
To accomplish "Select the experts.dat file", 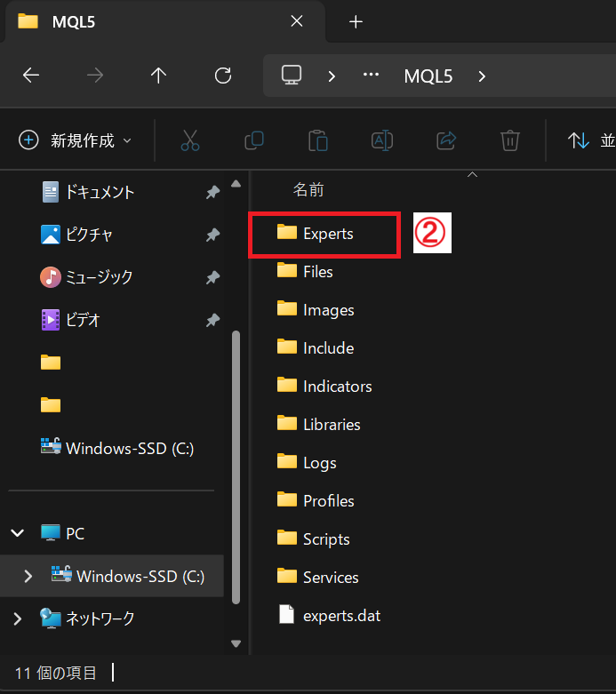I will pyautogui.click(x=341, y=615).
